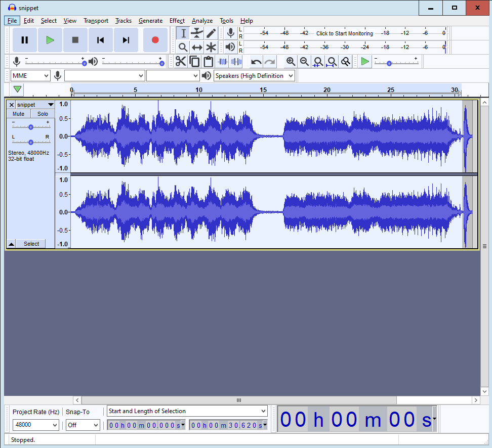Open the Snap-To dropdown
This screenshot has height=448, width=492.
click(x=83, y=425)
